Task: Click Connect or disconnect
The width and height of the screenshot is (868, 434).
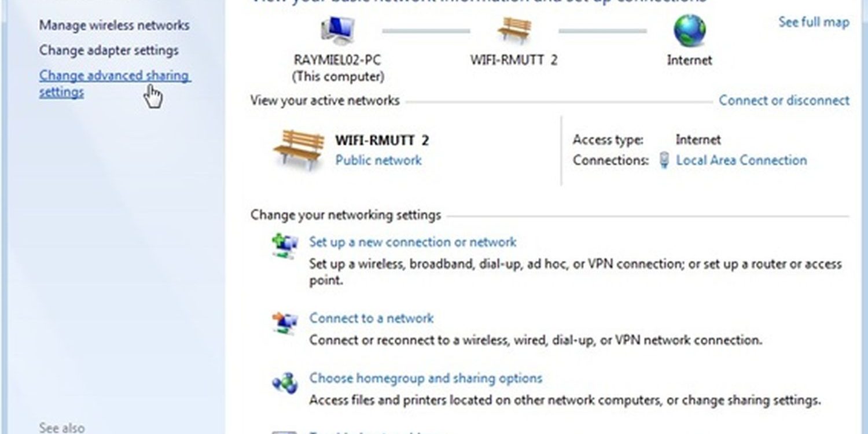Action: 784,100
